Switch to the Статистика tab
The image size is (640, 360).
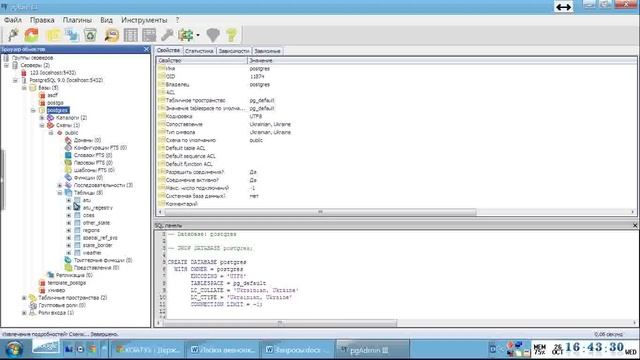[199, 51]
